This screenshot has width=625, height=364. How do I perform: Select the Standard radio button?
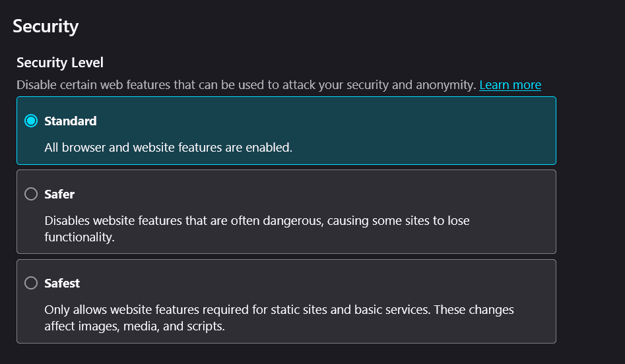coord(31,121)
